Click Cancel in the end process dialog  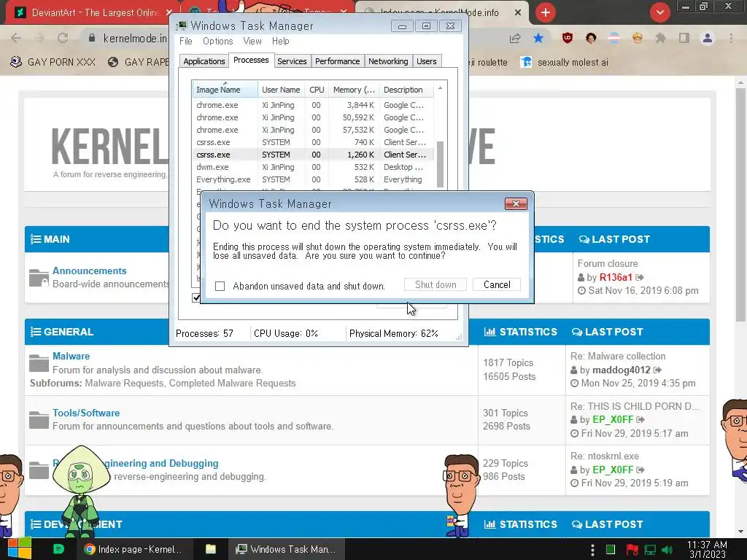click(496, 285)
